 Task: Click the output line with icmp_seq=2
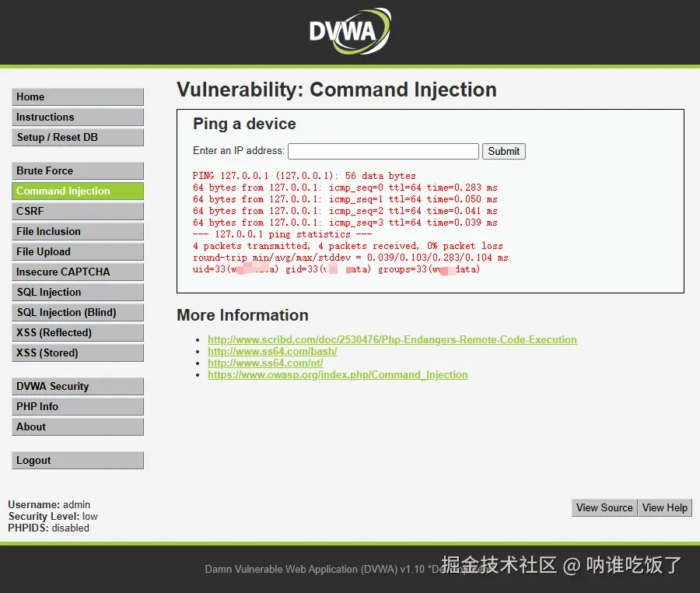[x=345, y=211]
